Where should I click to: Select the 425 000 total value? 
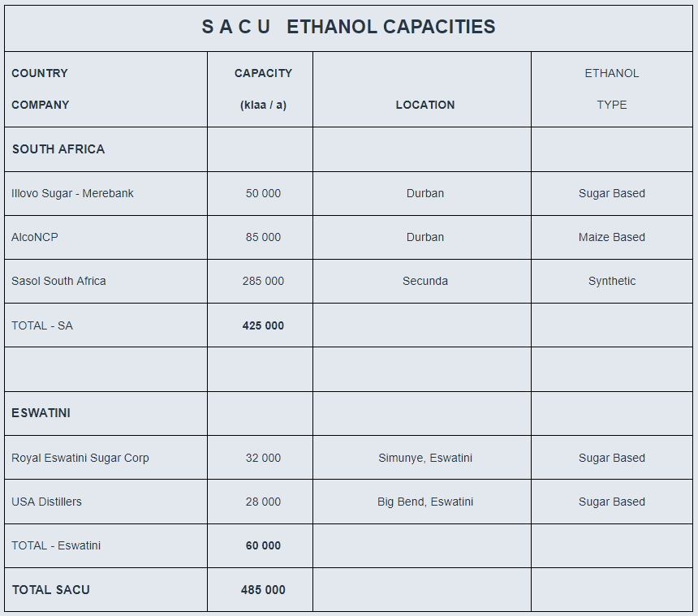pos(263,325)
